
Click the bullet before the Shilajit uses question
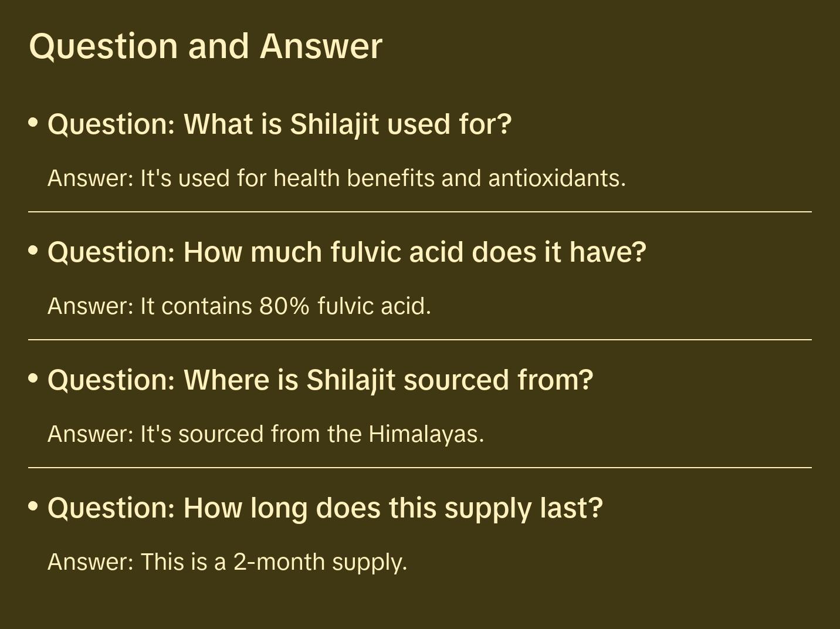(x=33, y=123)
